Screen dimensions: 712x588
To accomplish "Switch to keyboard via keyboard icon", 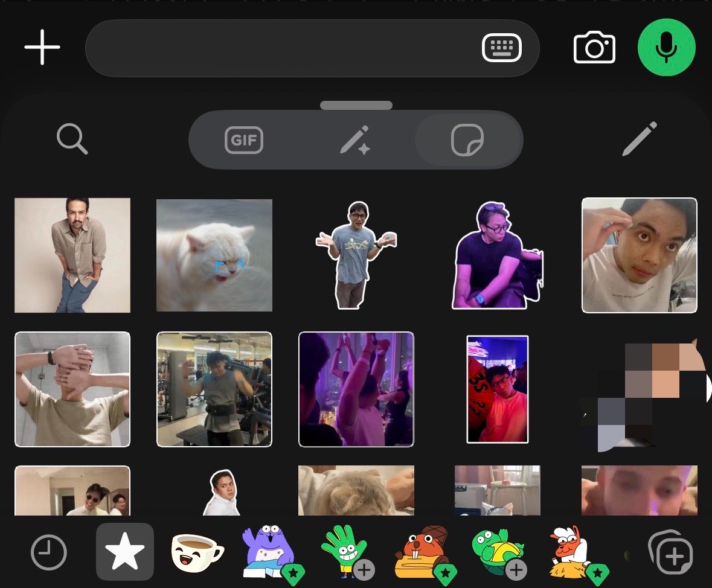I will 501,47.
